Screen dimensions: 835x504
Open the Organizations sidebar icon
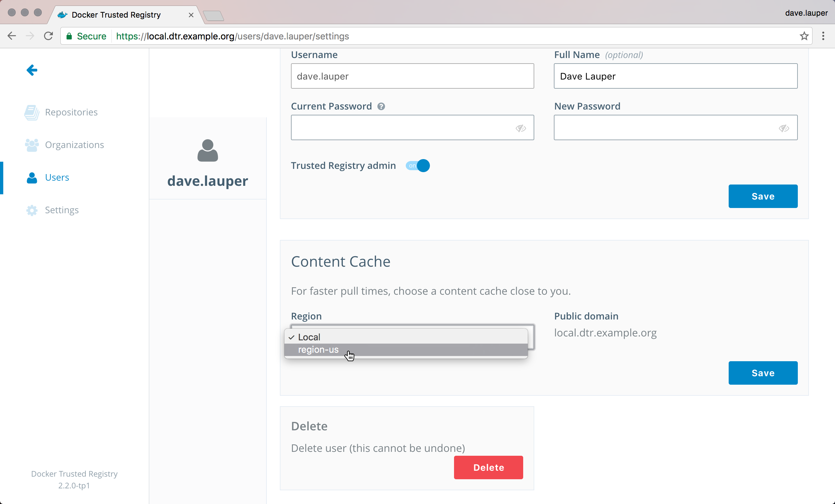coord(32,145)
